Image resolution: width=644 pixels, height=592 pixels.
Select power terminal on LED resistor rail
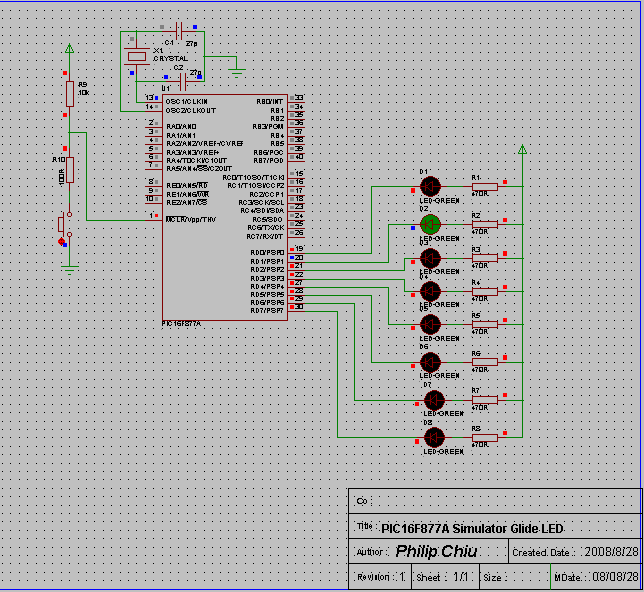point(522,149)
